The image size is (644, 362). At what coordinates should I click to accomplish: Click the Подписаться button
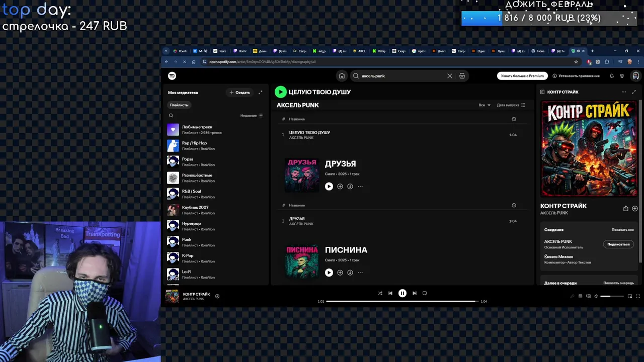point(618,244)
